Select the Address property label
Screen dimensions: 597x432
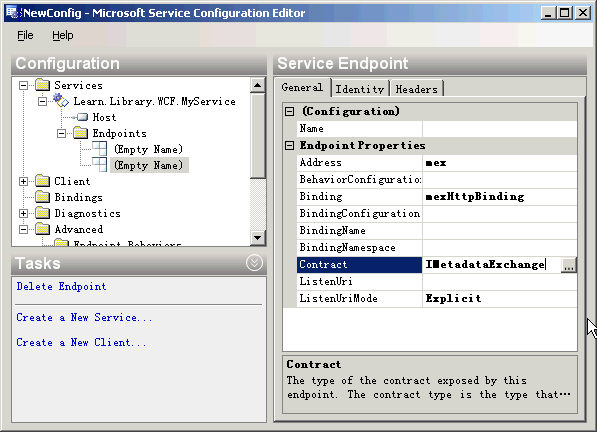pos(321,163)
